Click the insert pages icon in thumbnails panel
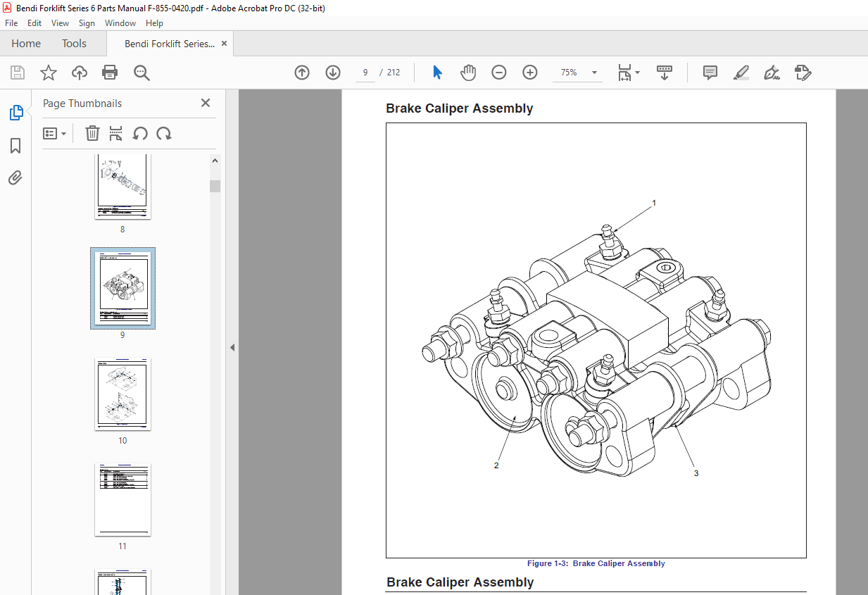 pyautogui.click(x=116, y=133)
